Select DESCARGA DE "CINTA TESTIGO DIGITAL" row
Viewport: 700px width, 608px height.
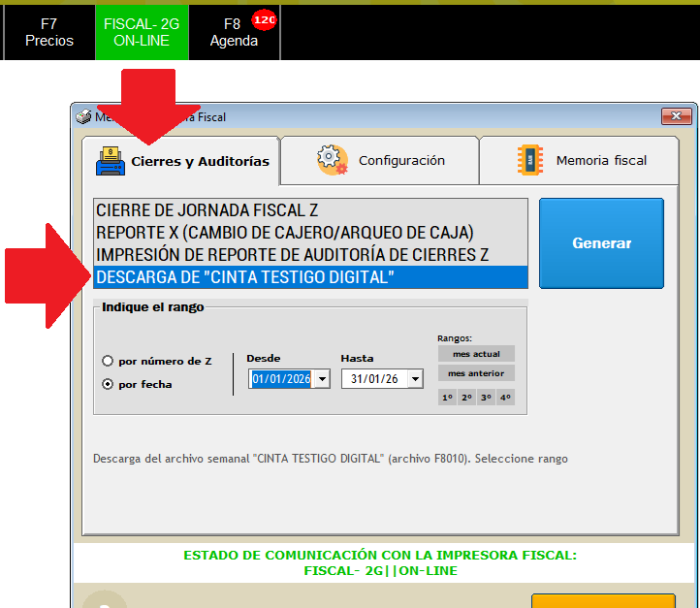310,277
